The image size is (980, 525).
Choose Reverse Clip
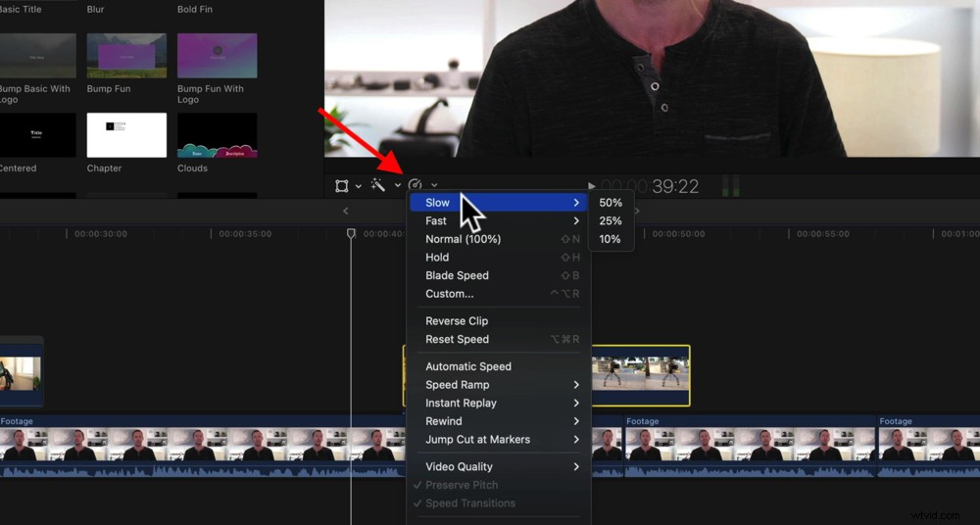point(498,320)
